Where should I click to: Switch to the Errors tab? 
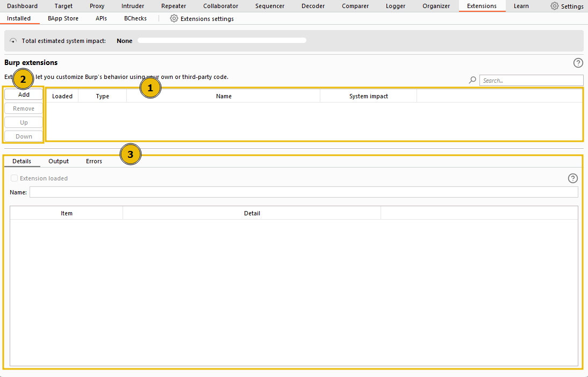(94, 161)
